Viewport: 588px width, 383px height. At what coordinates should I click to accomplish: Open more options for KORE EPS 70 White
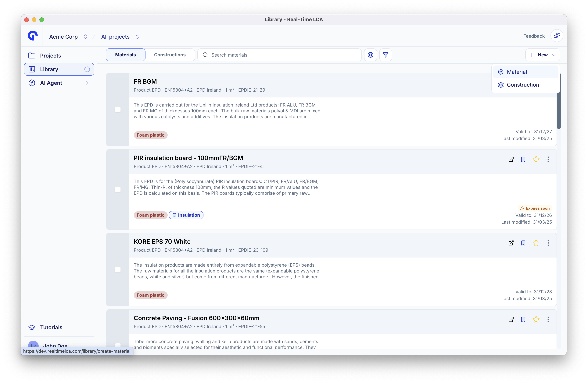click(x=548, y=243)
